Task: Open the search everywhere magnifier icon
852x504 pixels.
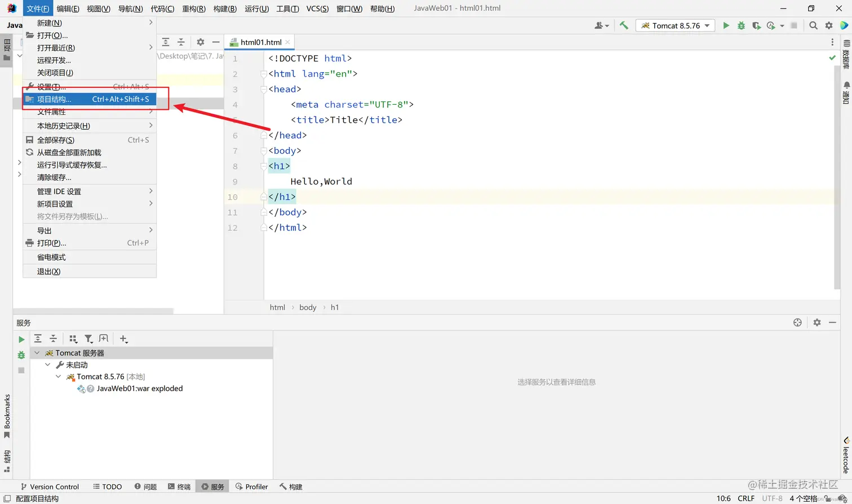Action: pyautogui.click(x=813, y=25)
